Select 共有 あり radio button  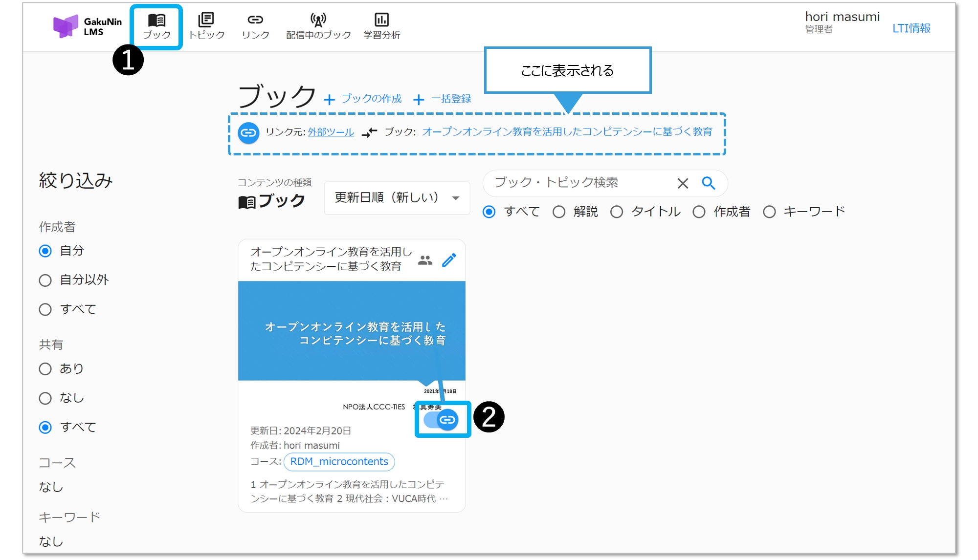(x=45, y=369)
